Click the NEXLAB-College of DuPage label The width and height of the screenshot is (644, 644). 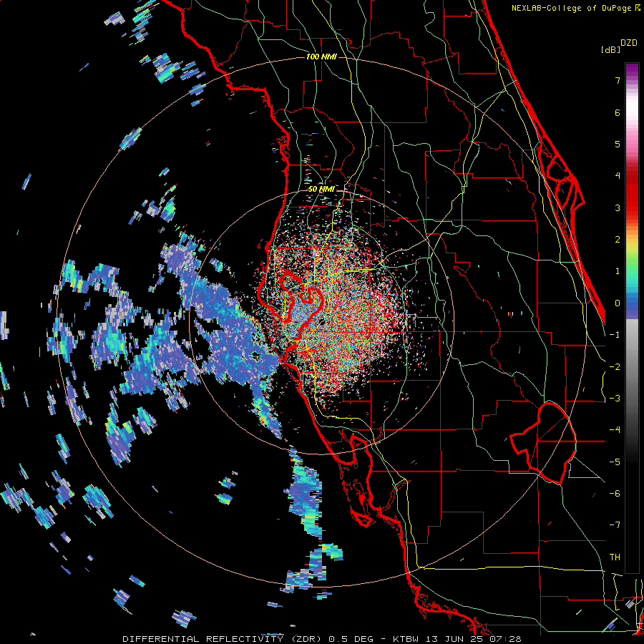(x=572, y=8)
